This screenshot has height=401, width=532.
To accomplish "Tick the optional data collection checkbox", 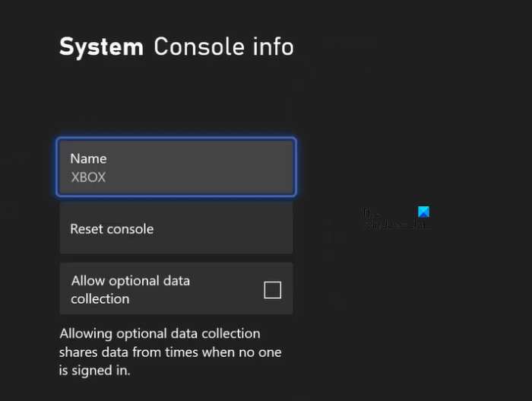I will [272, 290].
